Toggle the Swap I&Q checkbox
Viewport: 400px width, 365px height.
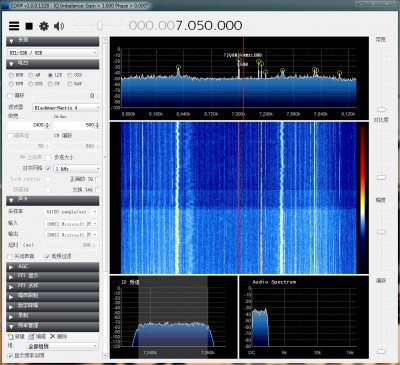pyautogui.click(x=97, y=190)
